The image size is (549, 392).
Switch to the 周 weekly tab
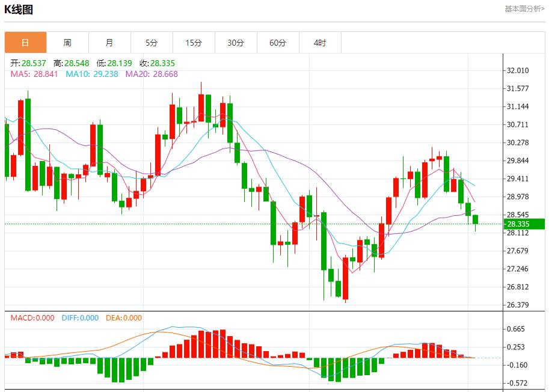[67, 43]
